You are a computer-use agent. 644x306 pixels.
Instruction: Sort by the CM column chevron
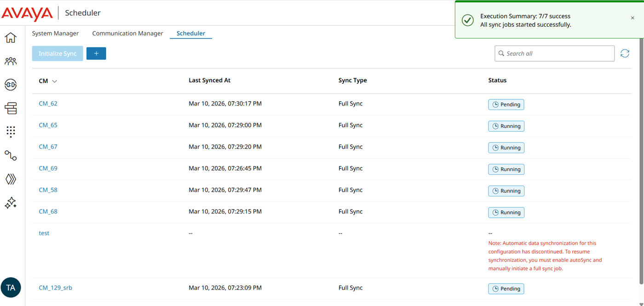(x=54, y=81)
